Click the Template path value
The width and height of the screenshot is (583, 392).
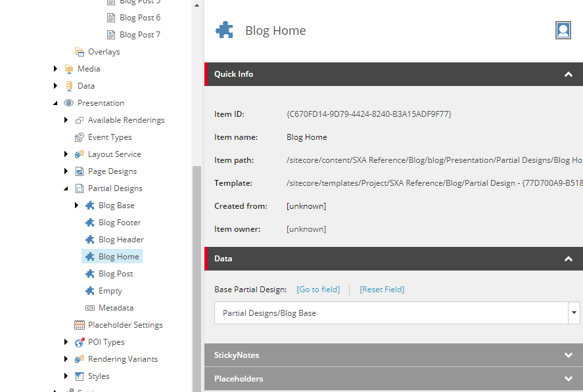[434, 183]
